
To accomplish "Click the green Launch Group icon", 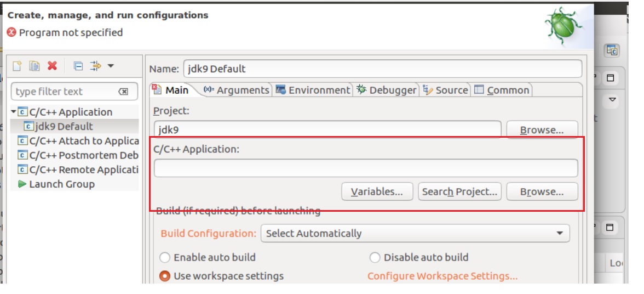I will point(22,184).
